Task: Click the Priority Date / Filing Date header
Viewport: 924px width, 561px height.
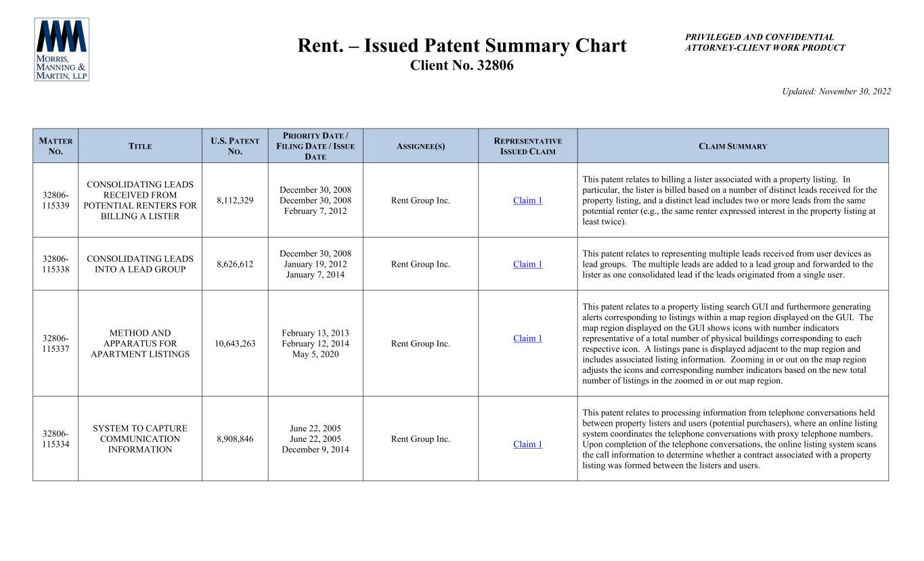Action: [x=315, y=145]
